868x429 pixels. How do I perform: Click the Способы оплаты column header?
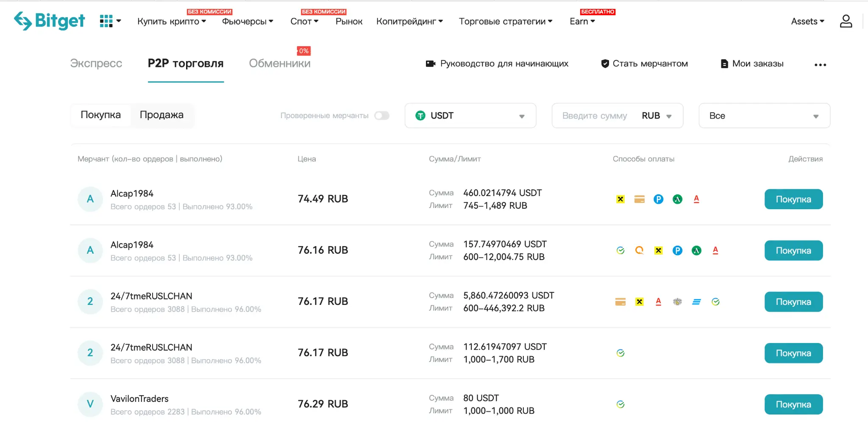point(643,159)
